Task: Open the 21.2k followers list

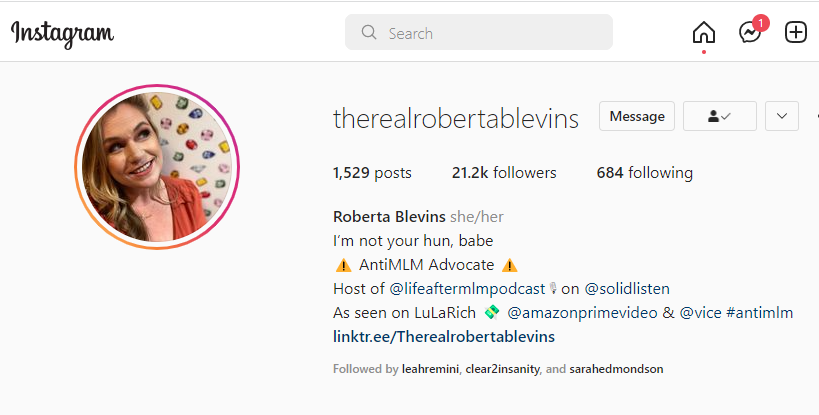Action: tap(504, 173)
